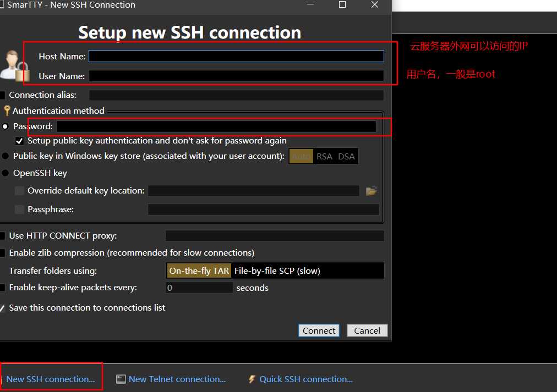Image resolution: width=557 pixels, height=392 pixels.
Task: Select the Password authentication radio button
Action: pyautogui.click(x=5, y=126)
